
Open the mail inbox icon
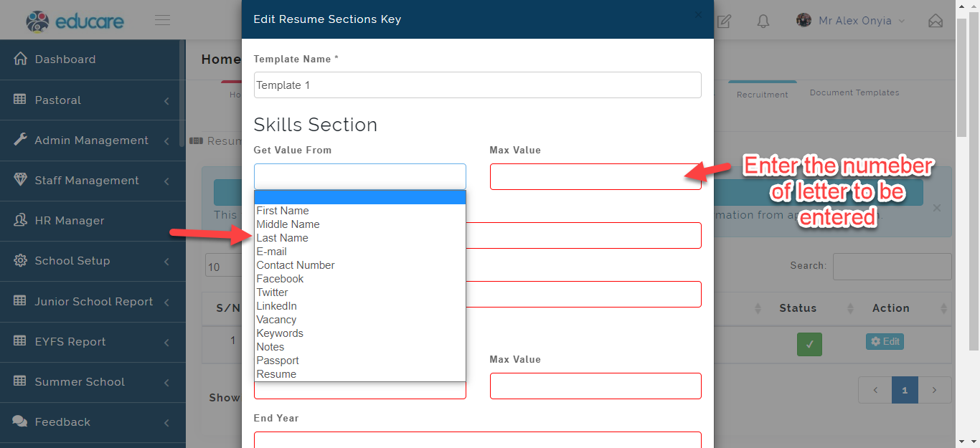[x=936, y=21]
